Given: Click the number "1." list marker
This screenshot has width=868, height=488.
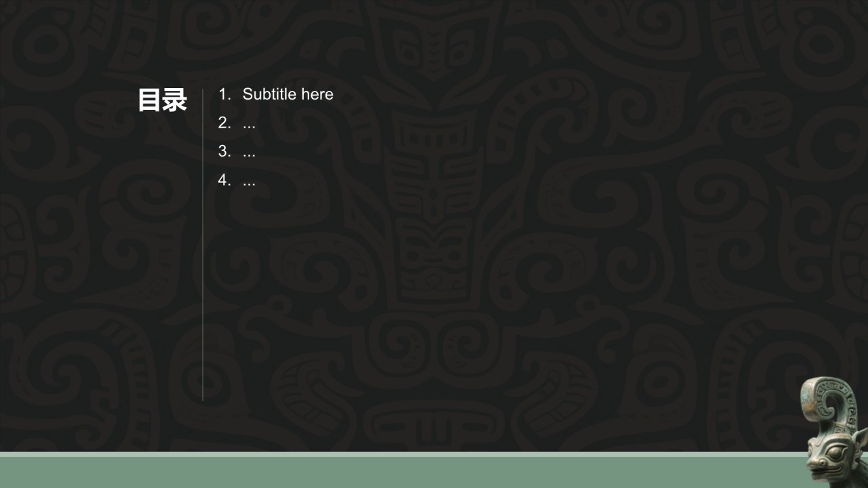Looking at the screenshot, I should (x=224, y=94).
